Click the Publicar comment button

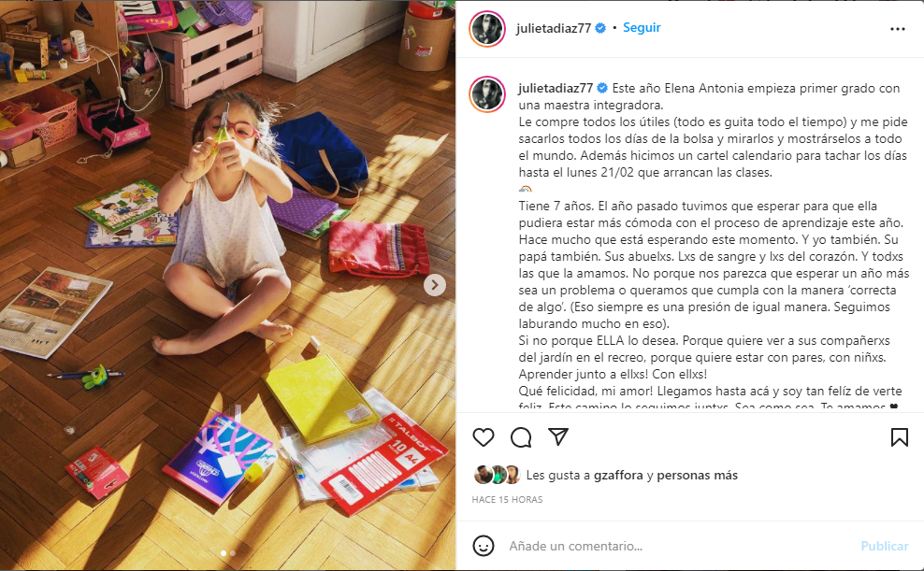885,547
